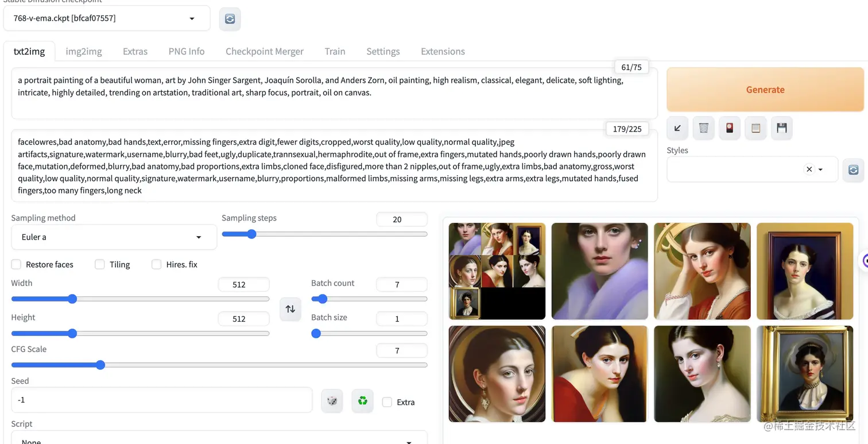
Task: Open the portrait of woman in red dress
Action: [x=599, y=374]
